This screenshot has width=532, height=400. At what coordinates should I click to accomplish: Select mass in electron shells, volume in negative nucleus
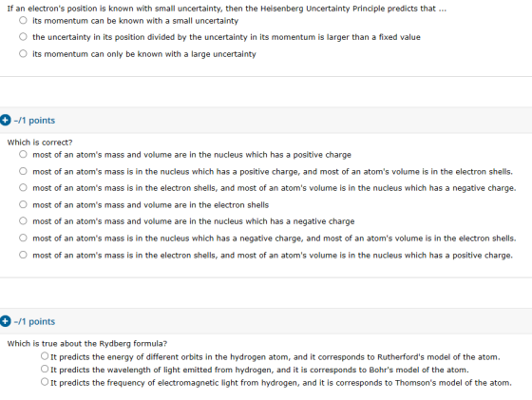tap(23, 187)
